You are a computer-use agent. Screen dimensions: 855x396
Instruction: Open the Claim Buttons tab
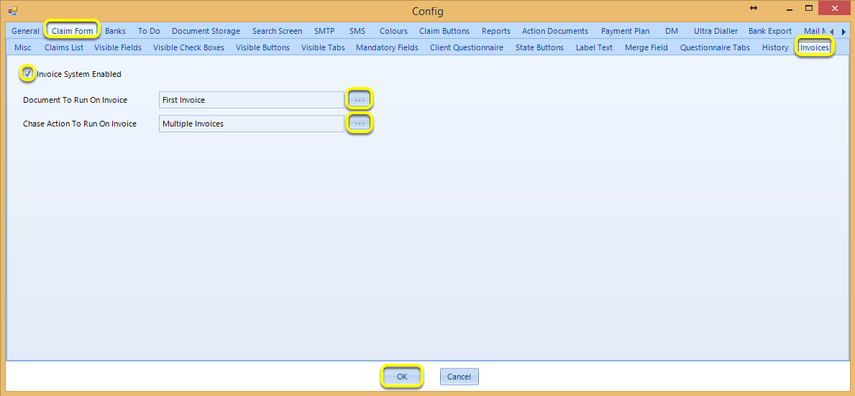point(444,31)
